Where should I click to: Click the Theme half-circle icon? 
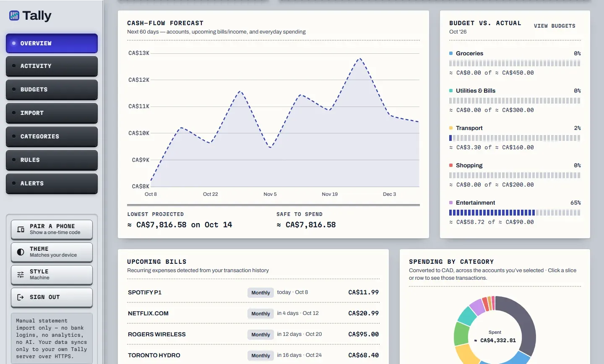[x=21, y=252]
